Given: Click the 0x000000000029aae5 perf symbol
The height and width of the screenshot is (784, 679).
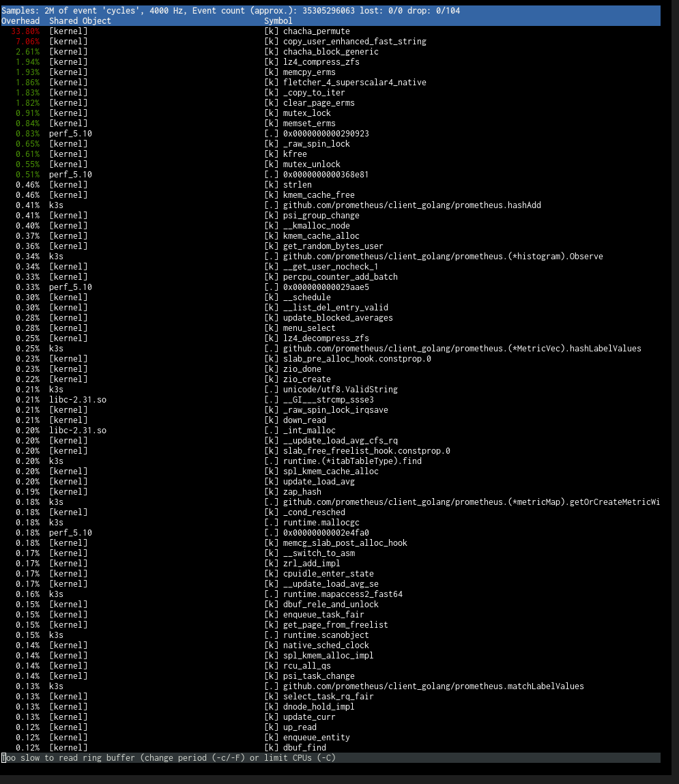Looking at the screenshot, I should point(326,287).
